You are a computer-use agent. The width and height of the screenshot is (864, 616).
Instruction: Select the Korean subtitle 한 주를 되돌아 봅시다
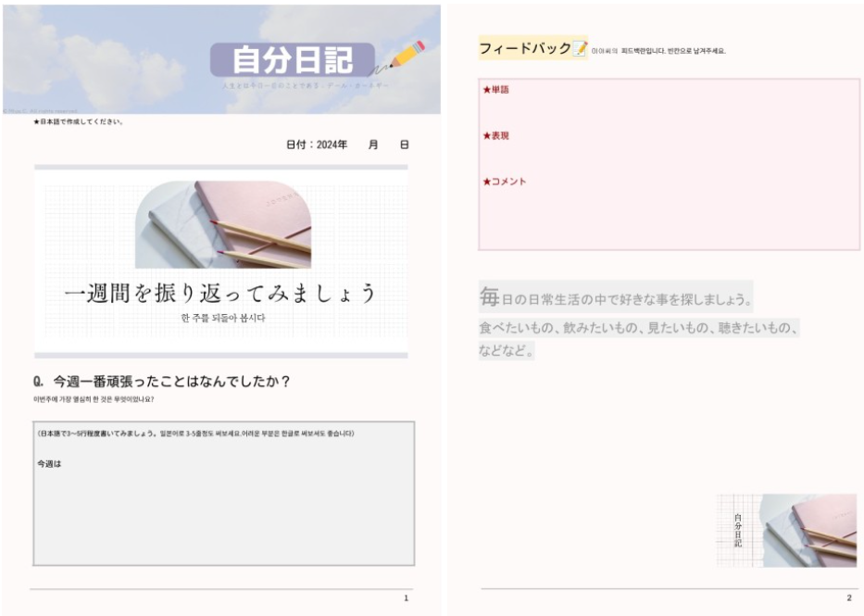[220, 319]
